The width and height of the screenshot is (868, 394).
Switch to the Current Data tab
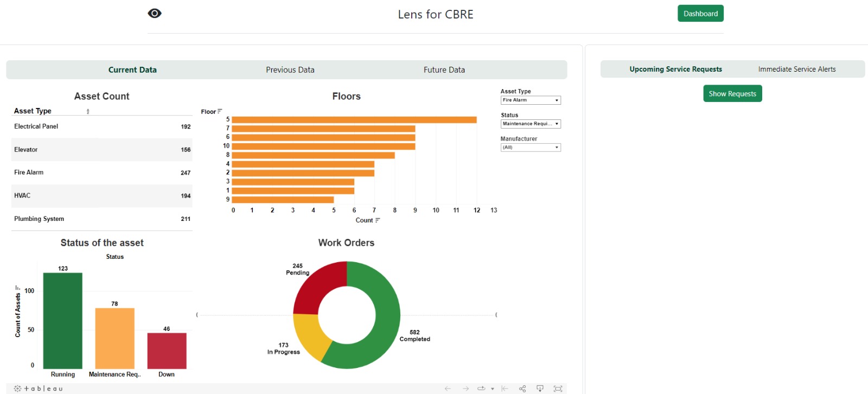click(132, 69)
